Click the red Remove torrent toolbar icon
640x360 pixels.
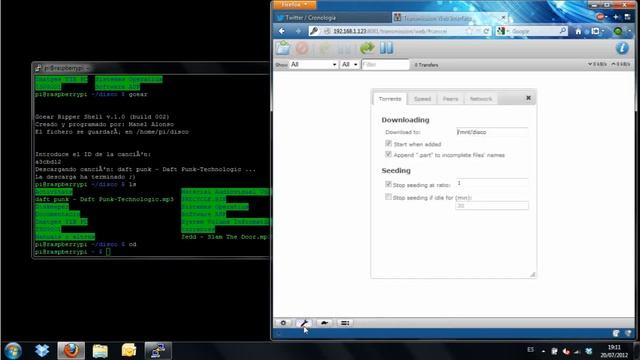tap(302, 48)
